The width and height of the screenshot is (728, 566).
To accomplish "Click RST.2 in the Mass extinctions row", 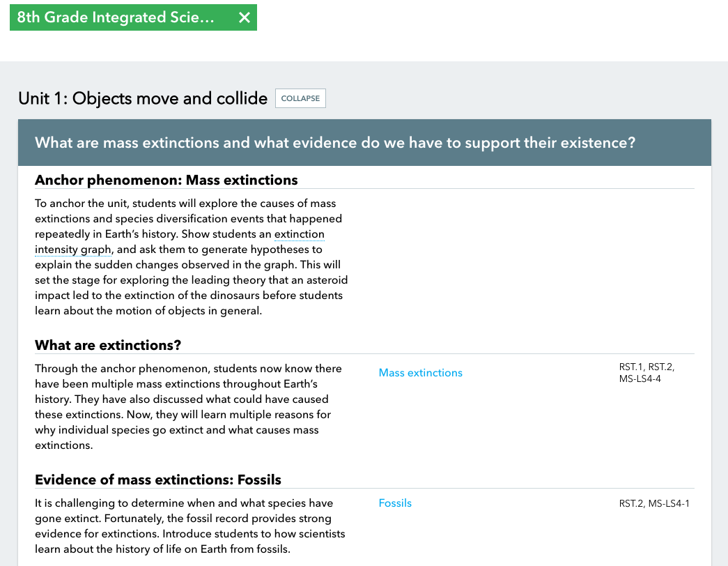I will point(663,367).
